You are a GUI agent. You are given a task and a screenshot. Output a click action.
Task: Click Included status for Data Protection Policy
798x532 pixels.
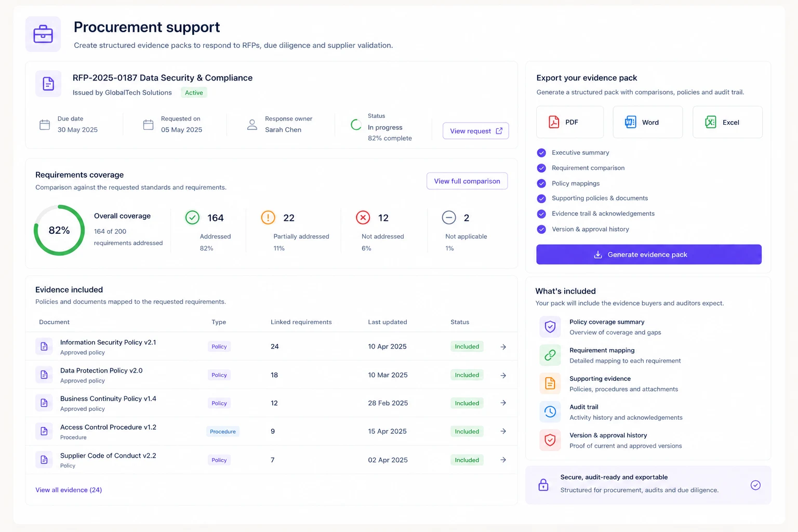pos(467,375)
